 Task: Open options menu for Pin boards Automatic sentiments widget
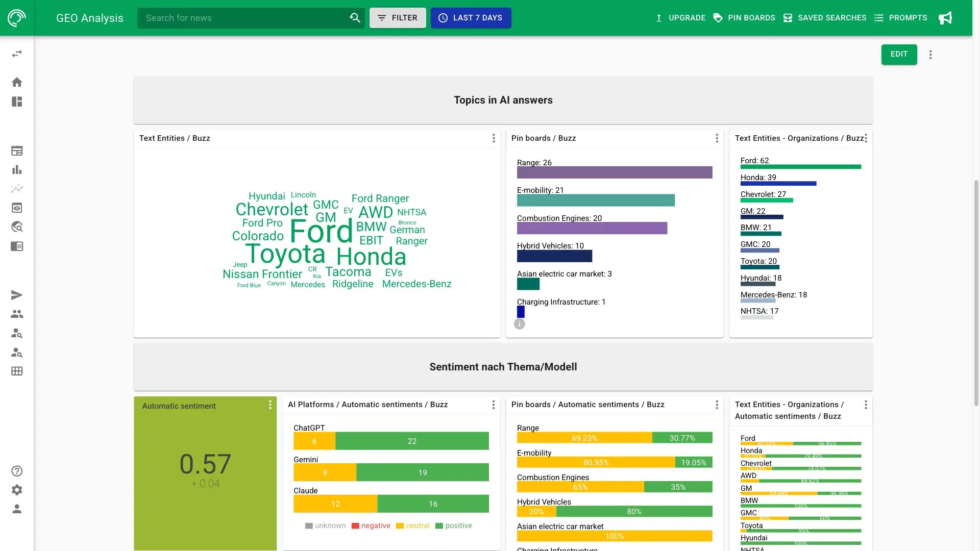(x=717, y=405)
